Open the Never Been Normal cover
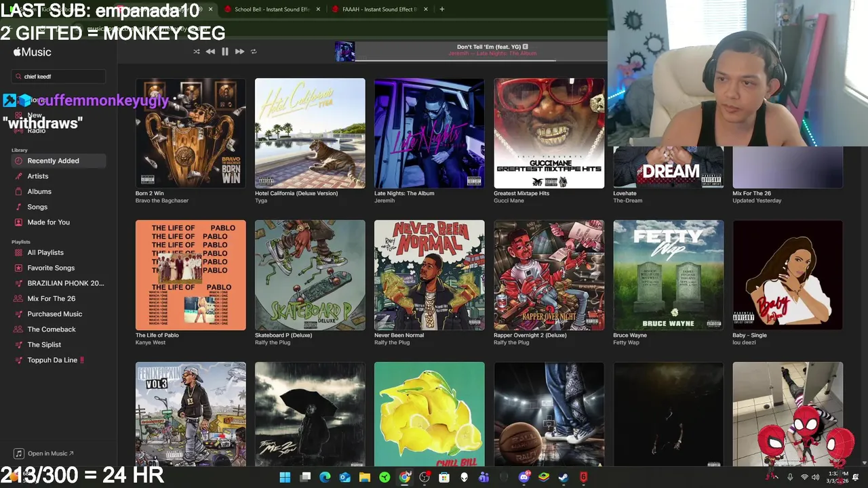 429,275
